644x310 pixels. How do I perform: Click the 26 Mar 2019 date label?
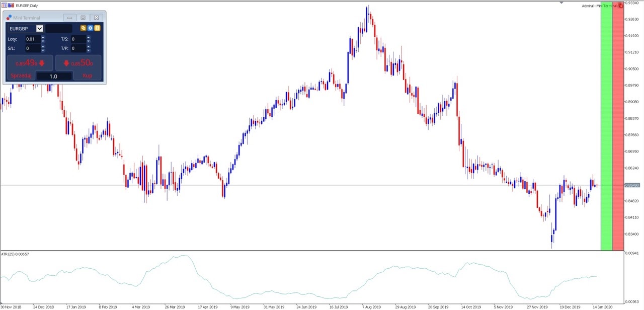click(175, 306)
